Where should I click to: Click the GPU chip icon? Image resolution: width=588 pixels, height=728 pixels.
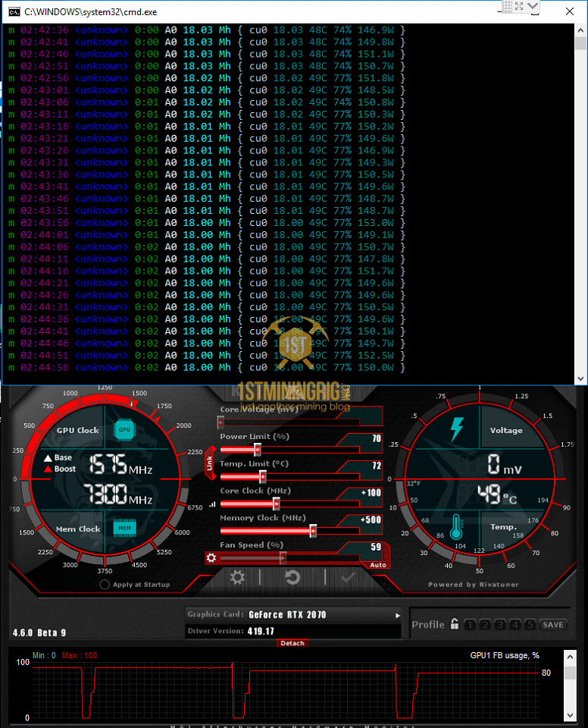point(124,429)
